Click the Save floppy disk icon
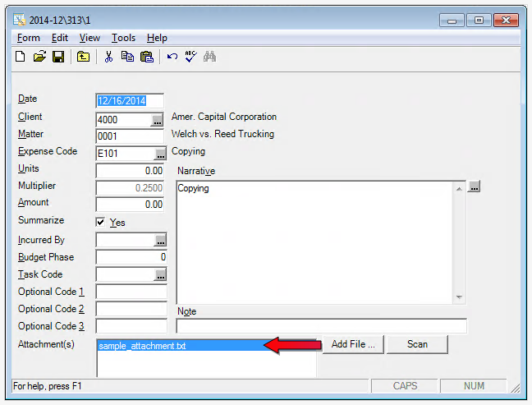The image size is (532, 405). click(57, 57)
